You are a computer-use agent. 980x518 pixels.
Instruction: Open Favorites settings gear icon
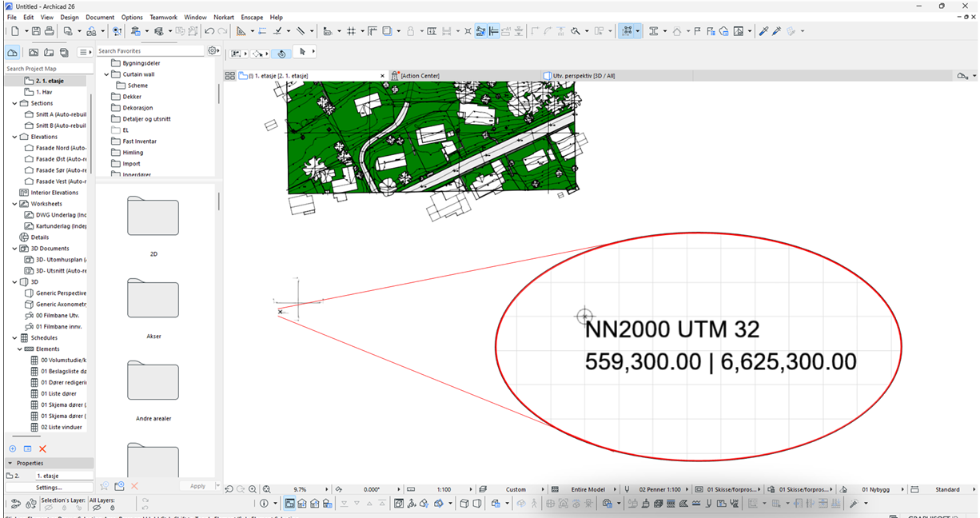(212, 50)
